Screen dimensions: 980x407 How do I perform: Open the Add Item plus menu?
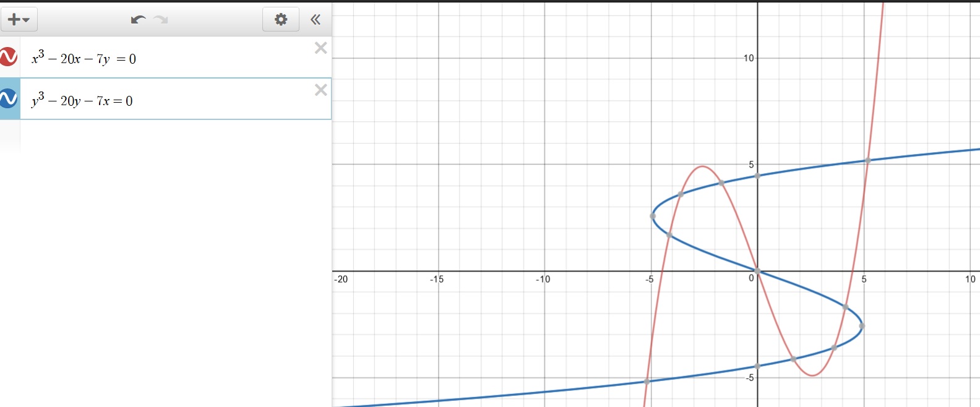pyautogui.click(x=19, y=20)
